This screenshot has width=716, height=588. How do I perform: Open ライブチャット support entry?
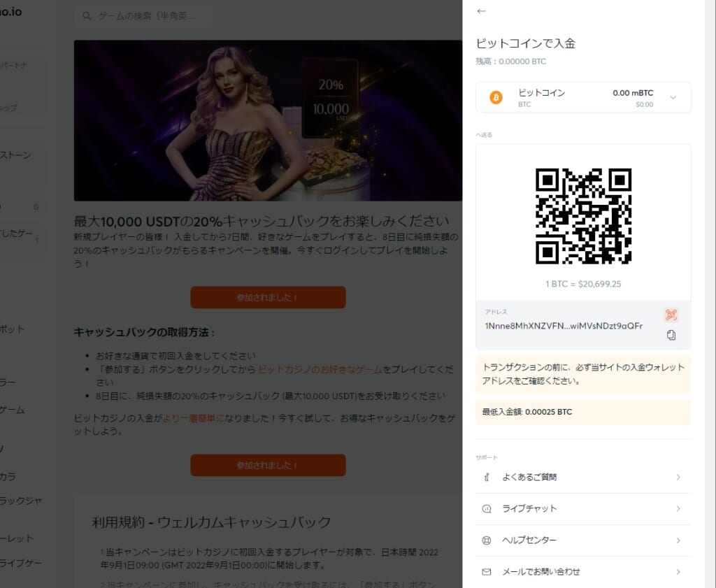point(583,509)
